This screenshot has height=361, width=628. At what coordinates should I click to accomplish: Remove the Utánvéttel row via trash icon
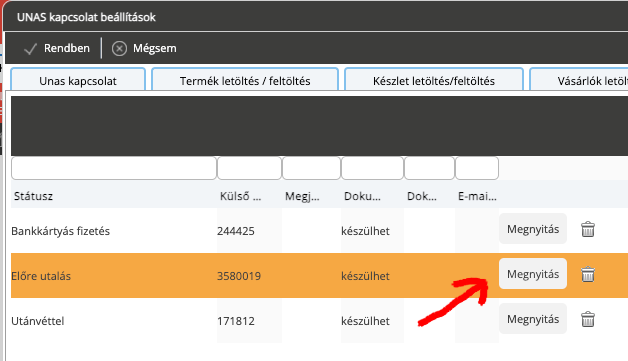588,319
